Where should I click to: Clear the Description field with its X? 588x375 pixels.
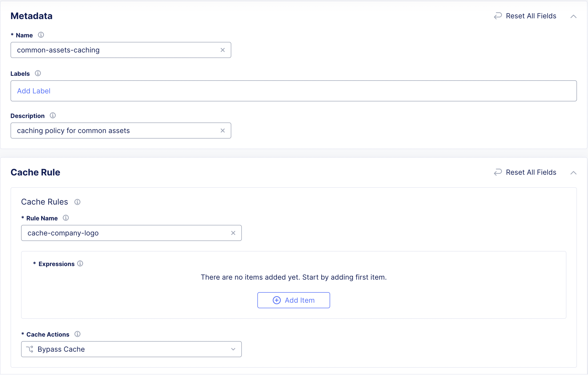[x=223, y=131]
